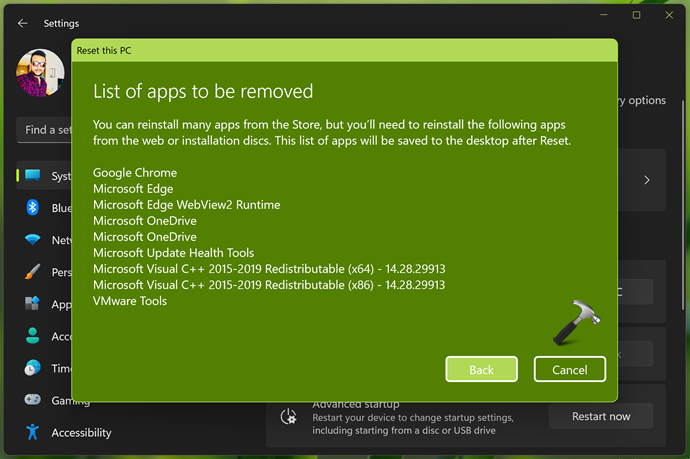
Task: Open the Gaming controller icon
Action: 33,400
